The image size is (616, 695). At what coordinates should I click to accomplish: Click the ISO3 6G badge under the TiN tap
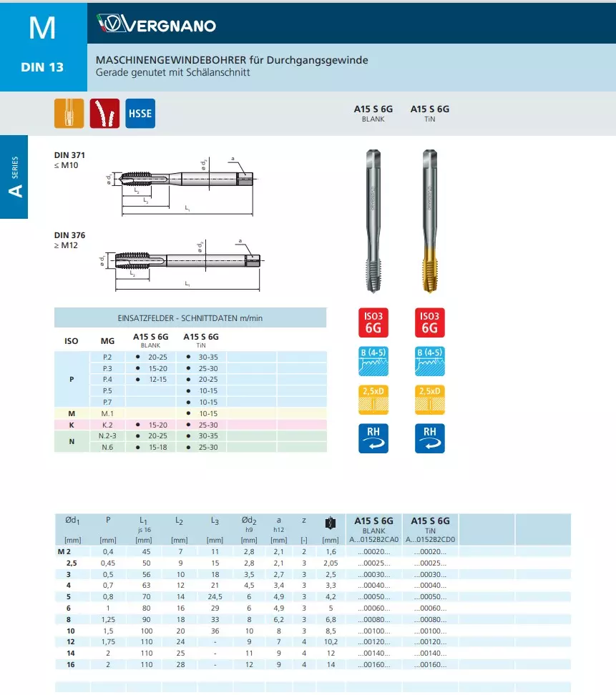point(429,322)
